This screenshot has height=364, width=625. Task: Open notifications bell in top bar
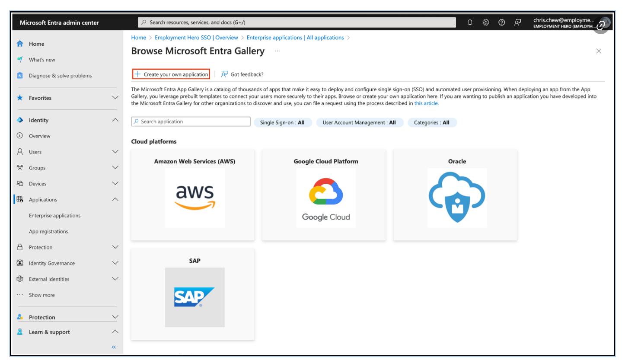tap(470, 22)
